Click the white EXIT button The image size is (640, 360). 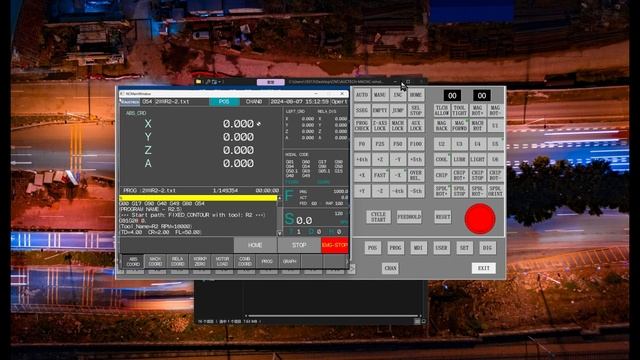[484, 268]
